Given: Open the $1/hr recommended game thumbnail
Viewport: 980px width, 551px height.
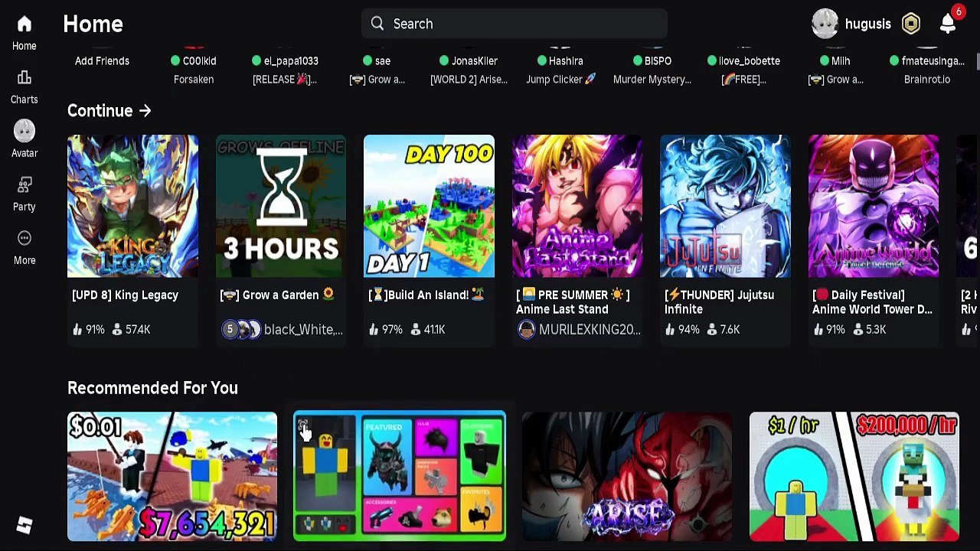Looking at the screenshot, I should (854, 477).
